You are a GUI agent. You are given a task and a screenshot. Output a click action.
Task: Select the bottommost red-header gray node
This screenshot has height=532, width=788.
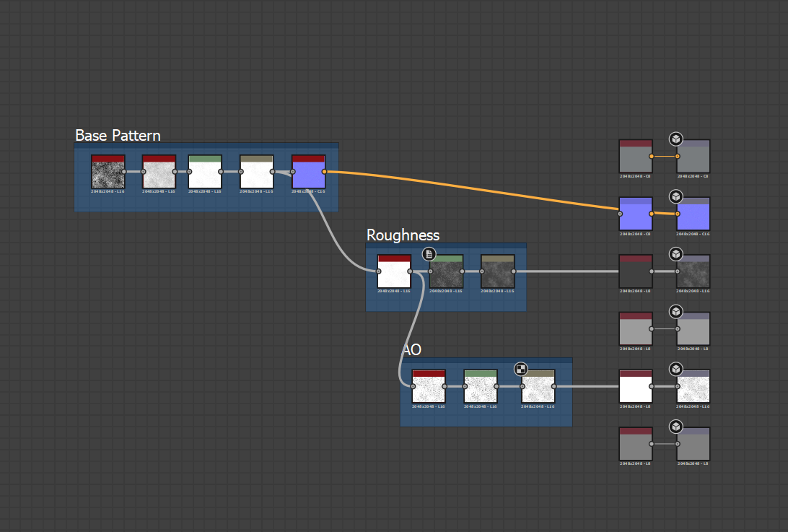(636, 444)
